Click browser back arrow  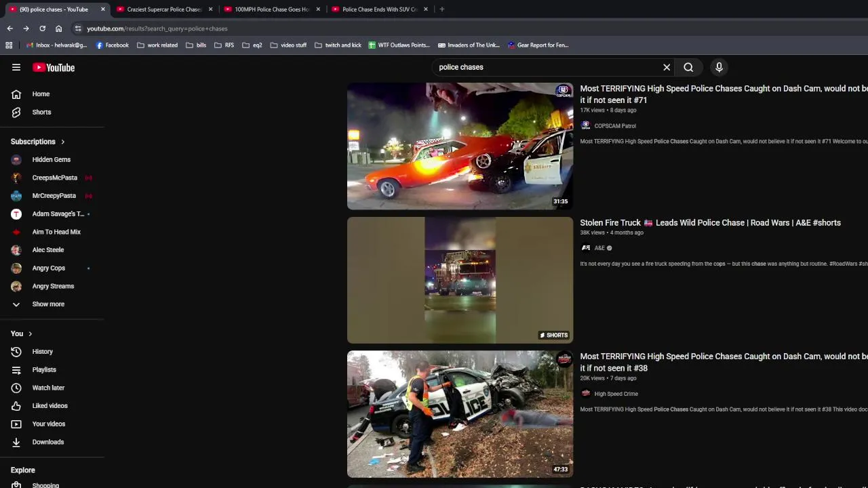click(x=9, y=28)
